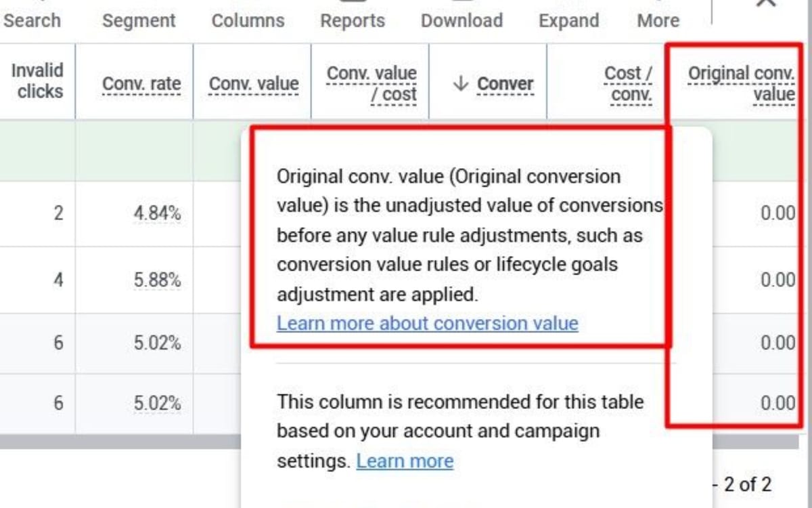Select the Download icon
The image size is (812, 508).
461,20
